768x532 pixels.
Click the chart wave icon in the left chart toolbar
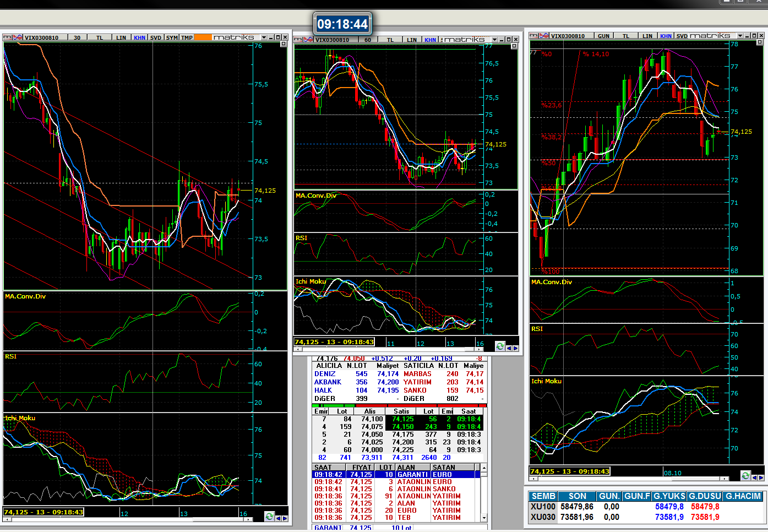(17, 37)
